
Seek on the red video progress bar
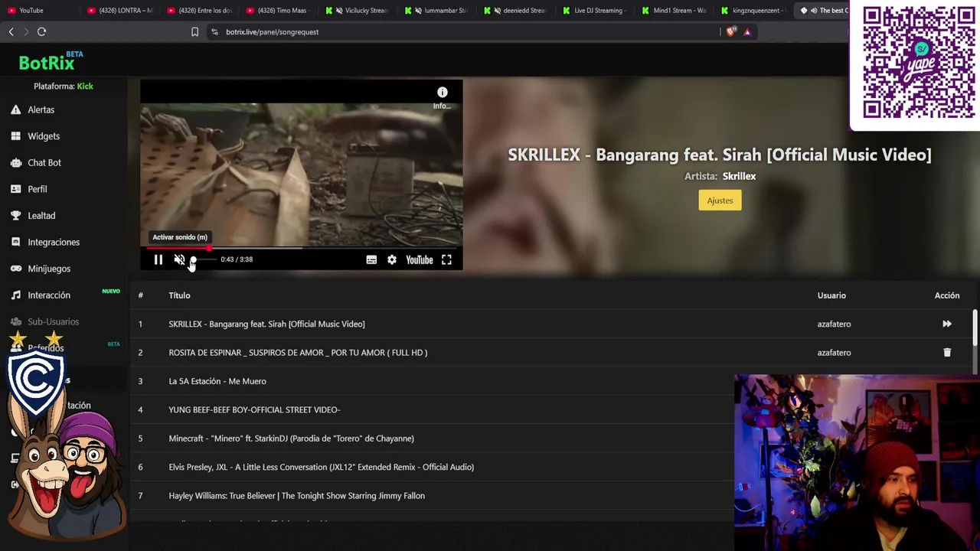302,248
